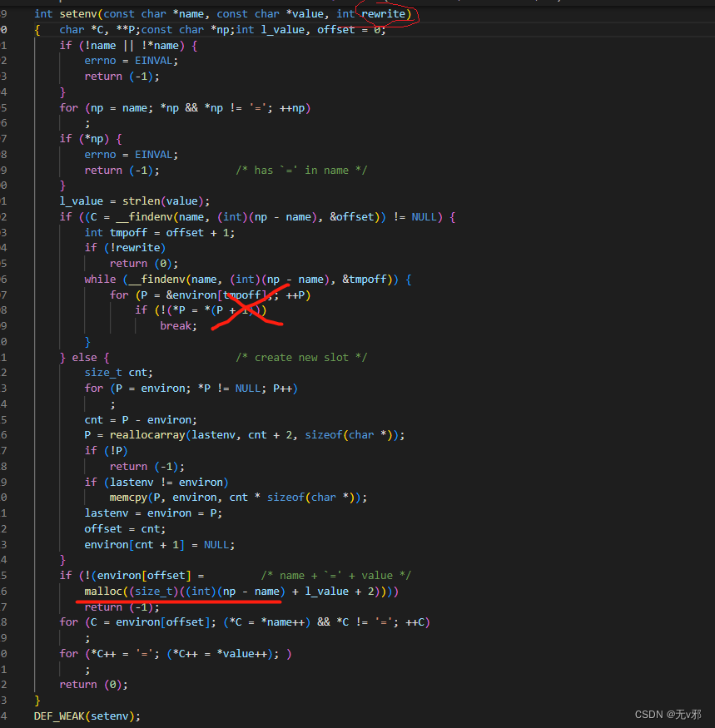Click the 'size_t cnt;' declaration
The height and width of the screenshot is (728, 715).
(x=118, y=373)
